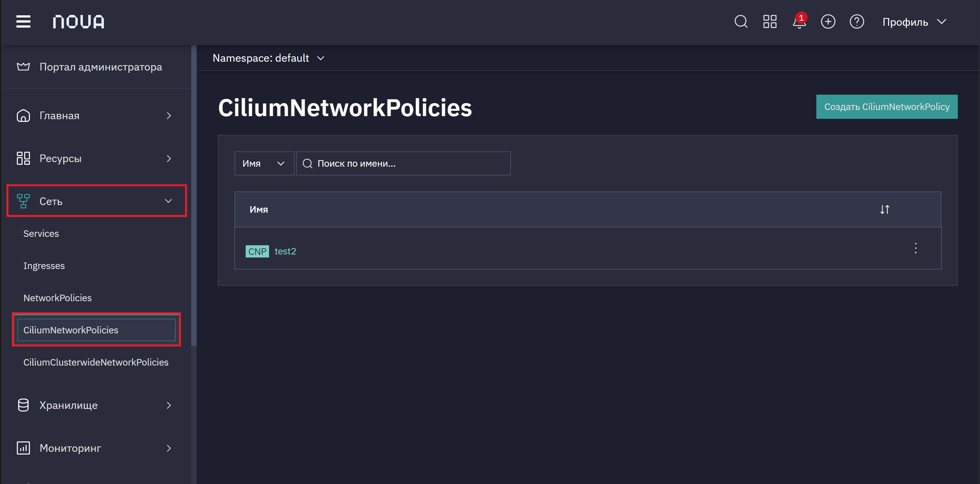
Task: Open the help question mark icon
Action: click(x=857, y=21)
